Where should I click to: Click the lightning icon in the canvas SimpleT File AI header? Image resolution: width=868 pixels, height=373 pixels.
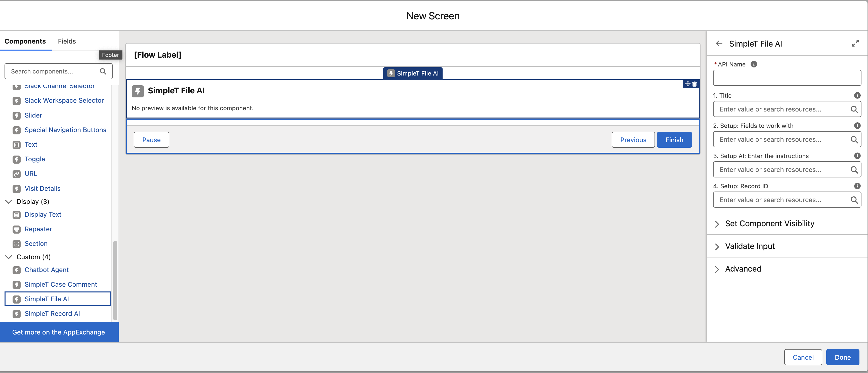pyautogui.click(x=138, y=91)
